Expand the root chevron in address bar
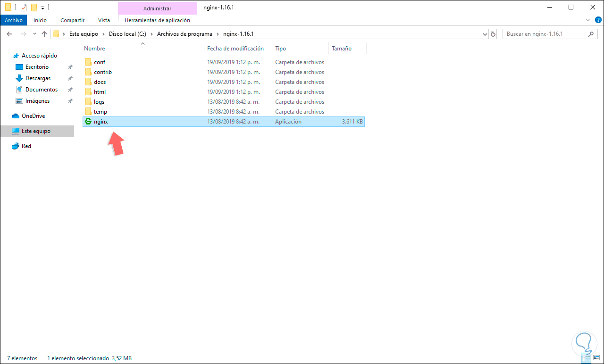 64,34
